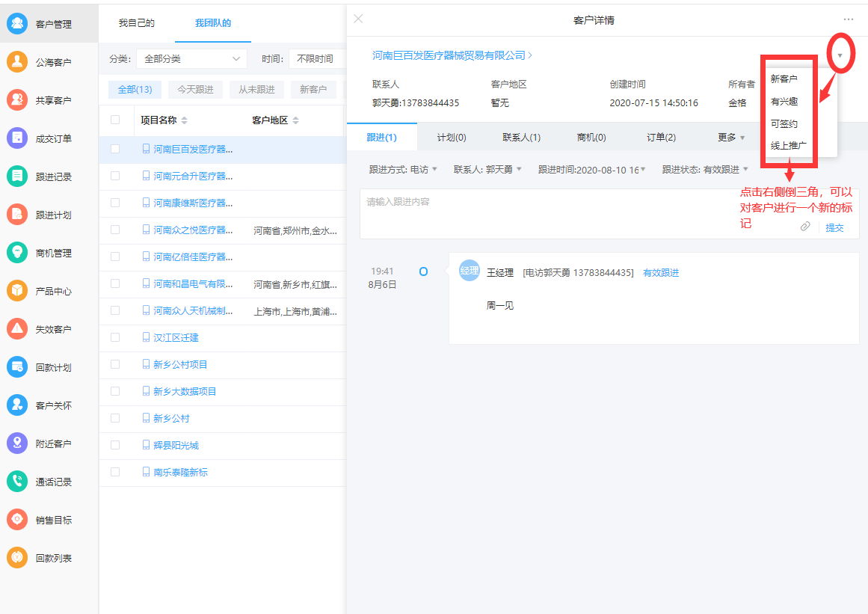This screenshot has height=614, width=868.
Task: Open the 跟进时间 date dropdown
Action: (592, 170)
